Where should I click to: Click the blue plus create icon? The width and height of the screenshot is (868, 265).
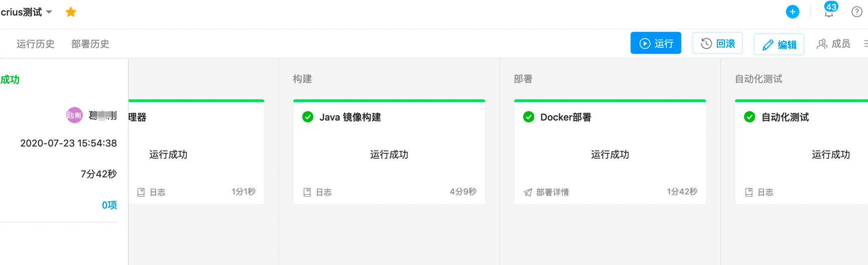[x=792, y=12]
